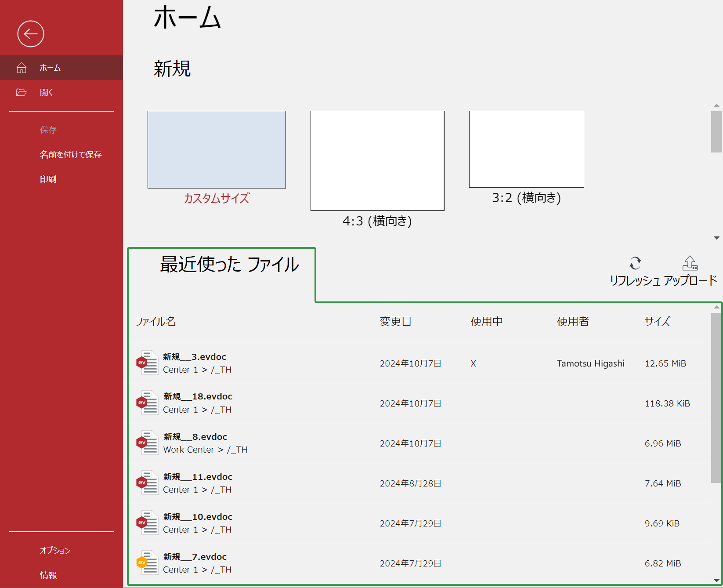Sort by ファイル名 column header
Image resolution: width=723 pixels, height=588 pixels.
(155, 322)
